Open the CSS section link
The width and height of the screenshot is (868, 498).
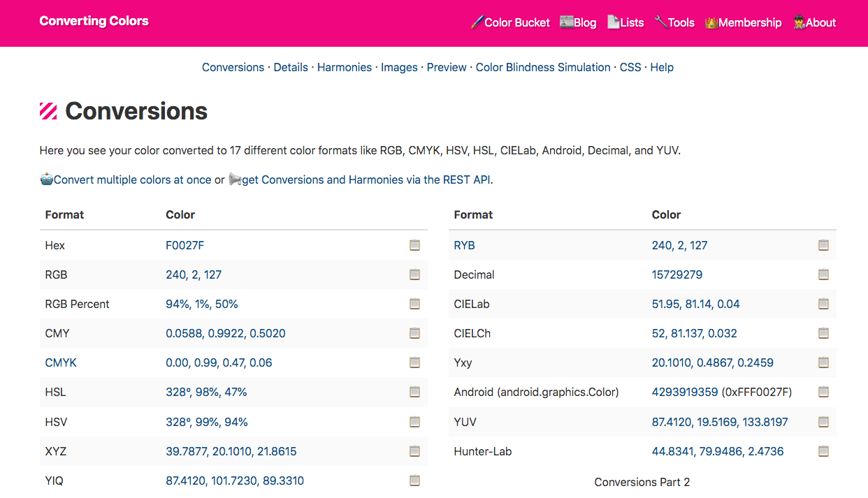point(630,67)
